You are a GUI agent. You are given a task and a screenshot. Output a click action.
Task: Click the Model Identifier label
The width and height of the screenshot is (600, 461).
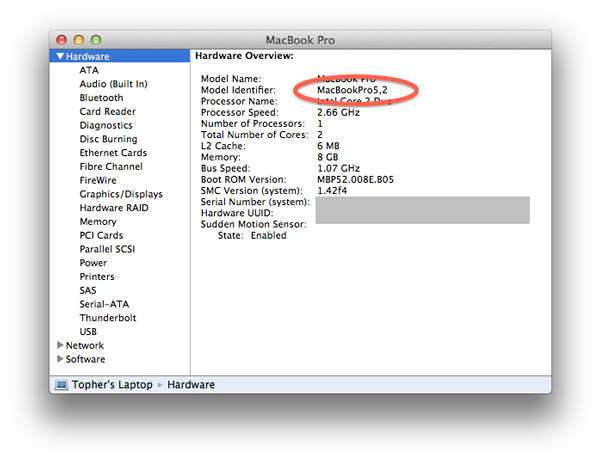(x=238, y=90)
